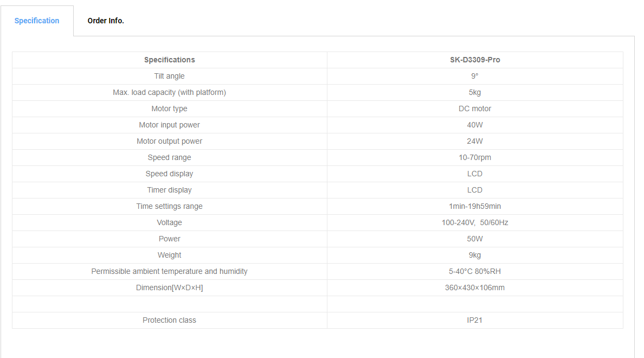Select the 10-70rpm speed range value
644x358 pixels.
pos(475,157)
